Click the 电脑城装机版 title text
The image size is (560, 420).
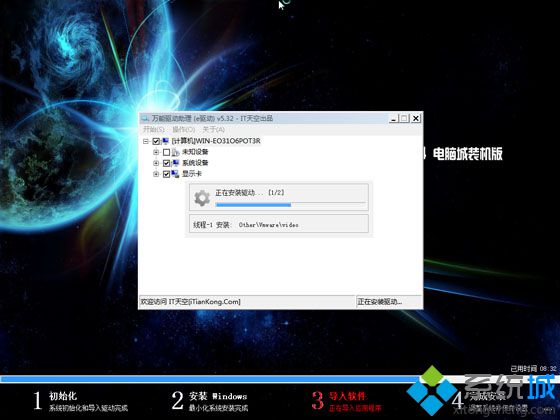pyautogui.click(x=468, y=154)
